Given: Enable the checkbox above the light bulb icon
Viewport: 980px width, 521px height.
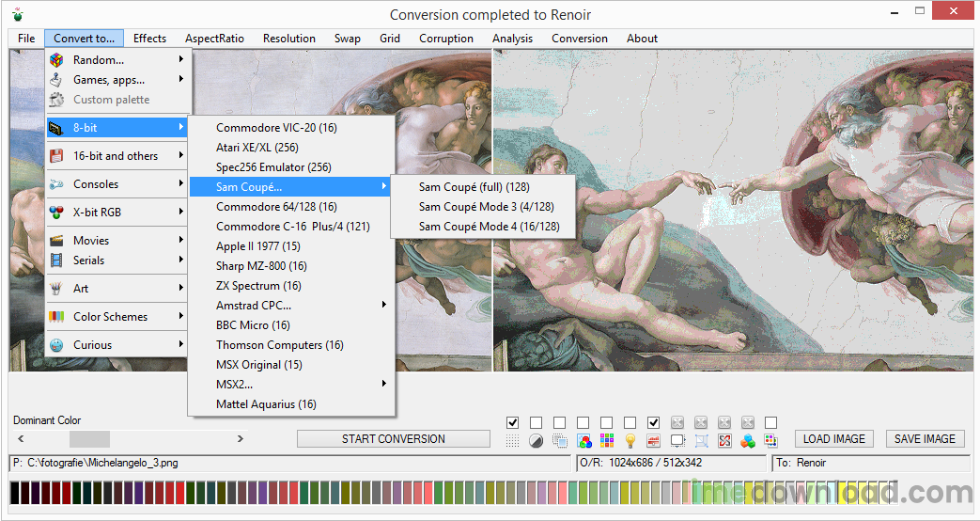Looking at the screenshot, I should (630, 422).
